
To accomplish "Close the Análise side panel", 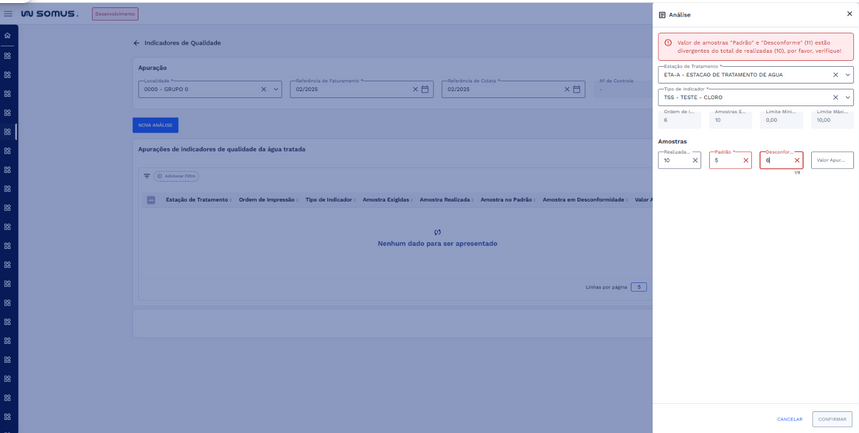I will point(849,14).
